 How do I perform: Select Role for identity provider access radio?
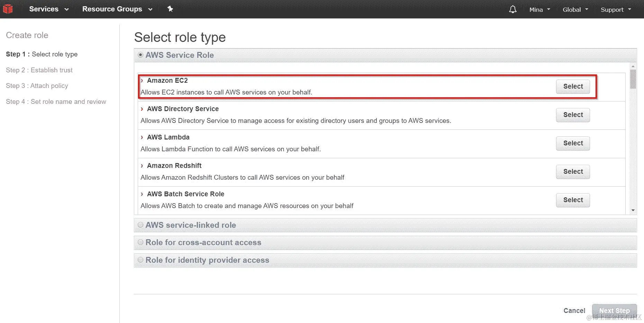coord(140,260)
